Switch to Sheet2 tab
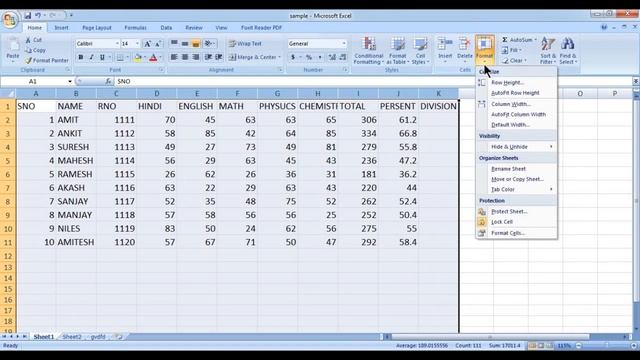This screenshot has width=640, height=360. (72, 337)
